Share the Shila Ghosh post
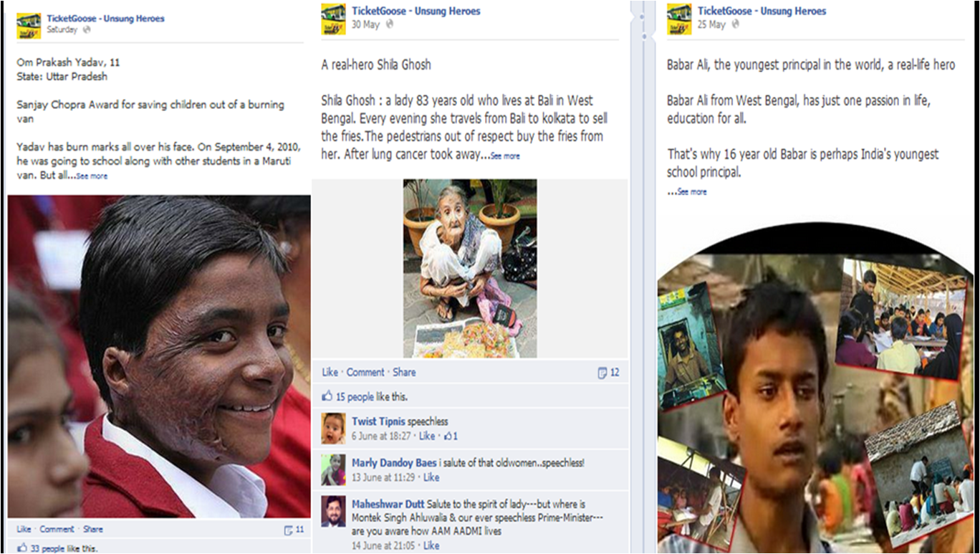 [x=404, y=372]
